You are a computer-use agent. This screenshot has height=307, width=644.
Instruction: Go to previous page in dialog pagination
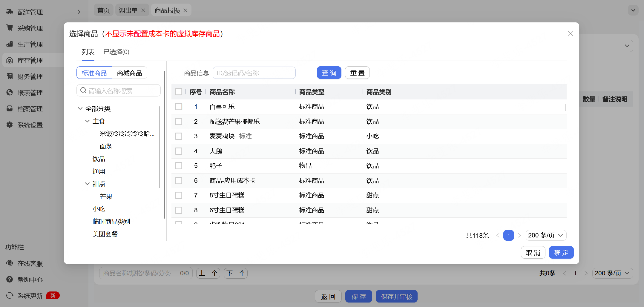[x=498, y=235]
